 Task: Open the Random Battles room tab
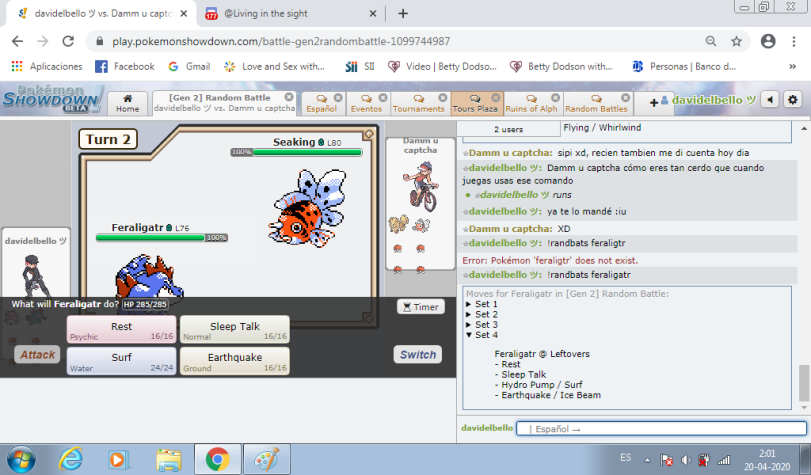(x=596, y=103)
